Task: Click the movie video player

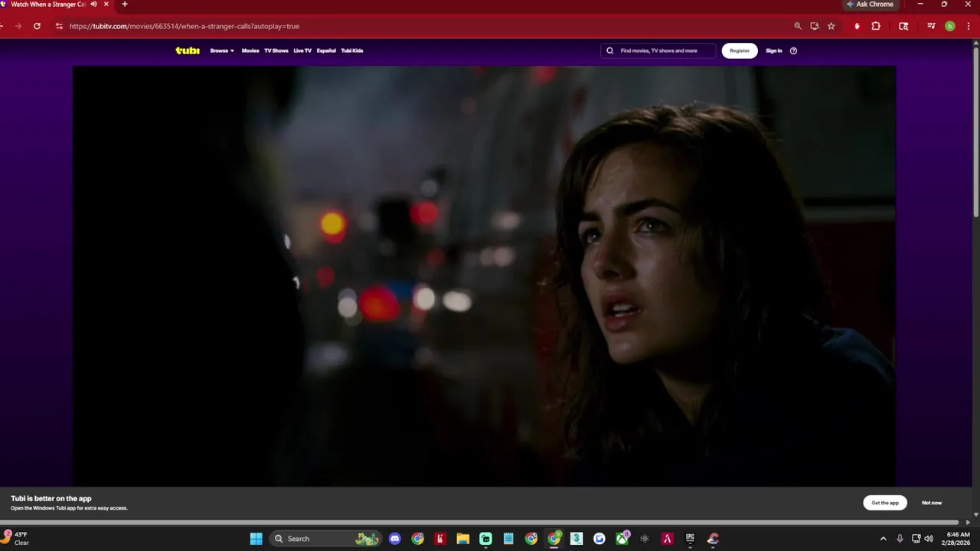Action: pyautogui.click(x=484, y=275)
